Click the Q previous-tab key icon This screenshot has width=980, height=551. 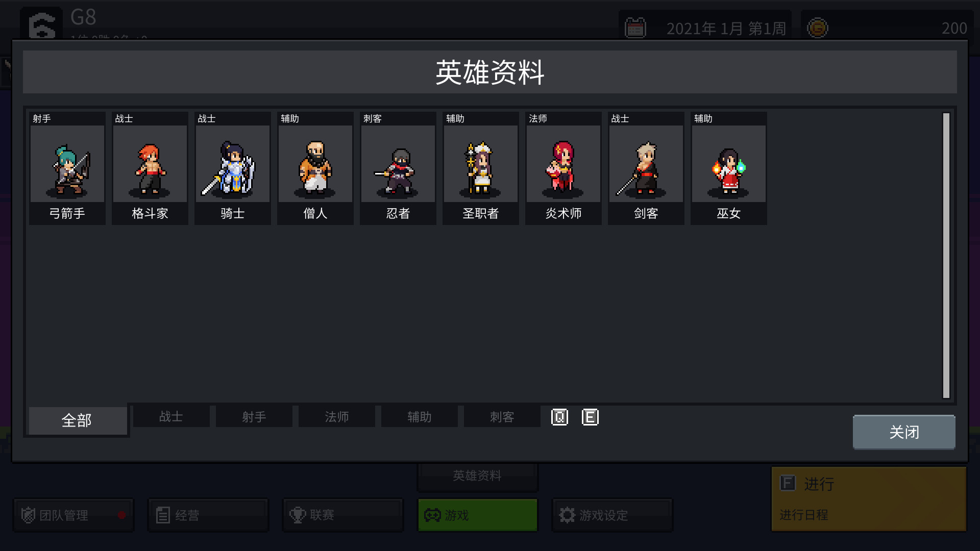pos(559,417)
